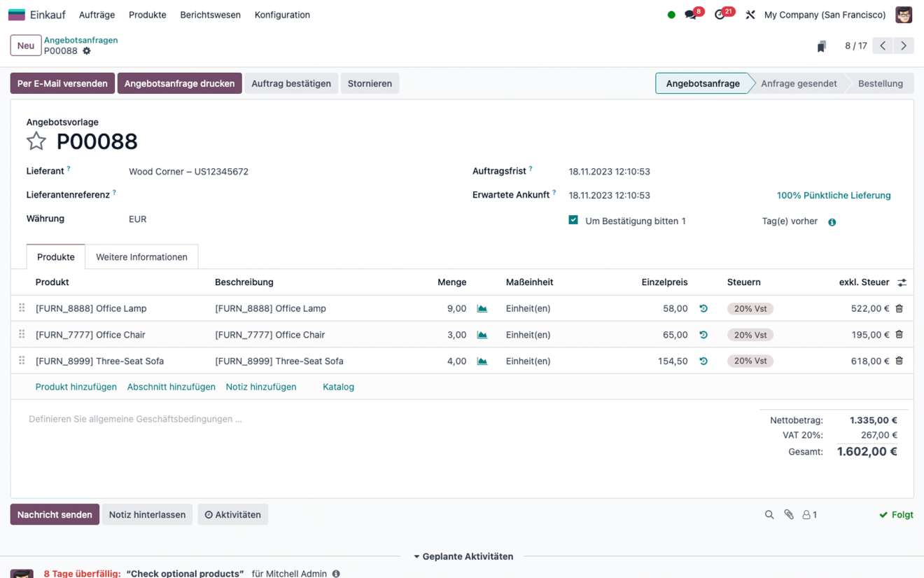Viewport: 924px width, 578px height.
Task: Click the Neu button
Action: tap(26, 46)
